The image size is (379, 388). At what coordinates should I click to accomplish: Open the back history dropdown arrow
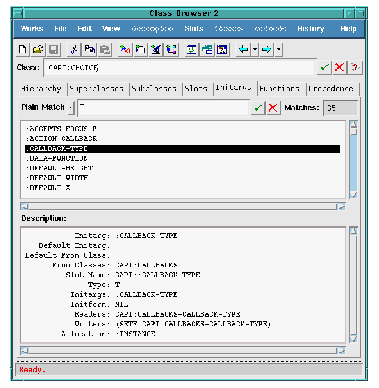point(255,50)
